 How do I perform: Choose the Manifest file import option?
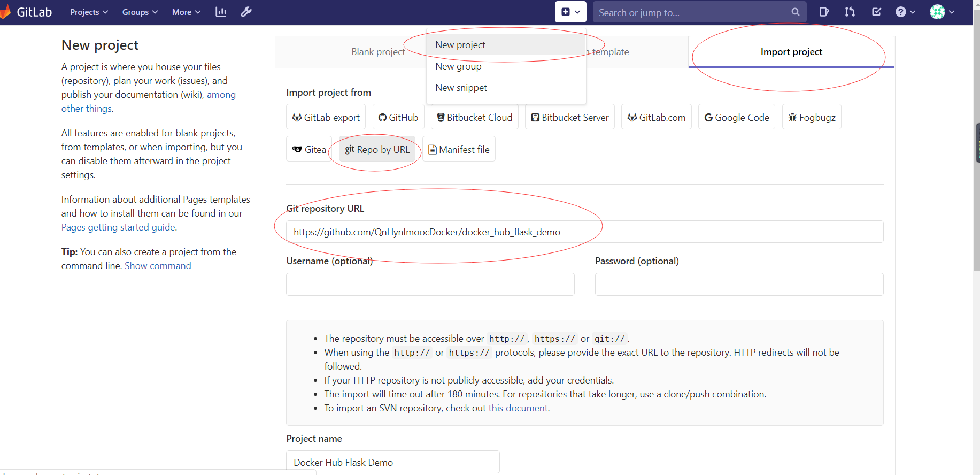pos(459,149)
